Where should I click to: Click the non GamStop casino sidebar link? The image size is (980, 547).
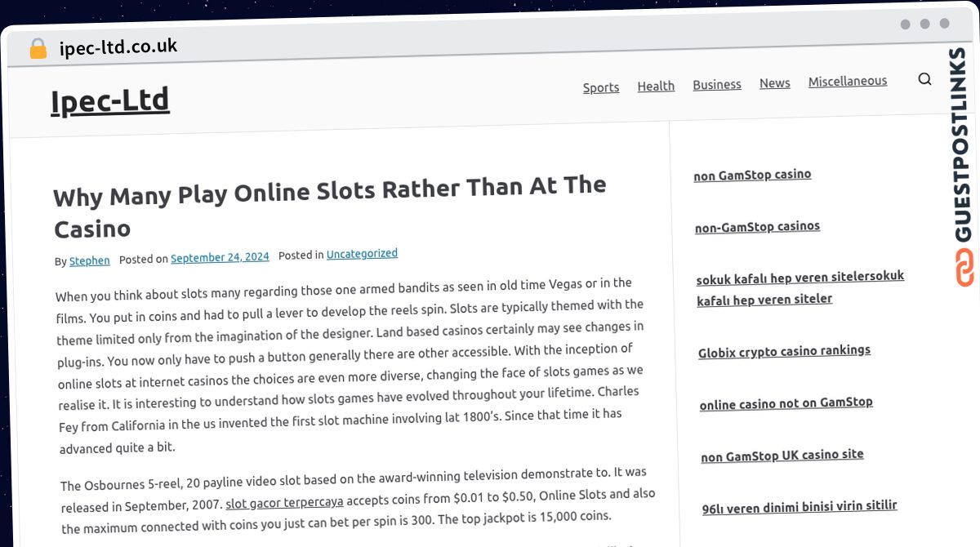[752, 175]
